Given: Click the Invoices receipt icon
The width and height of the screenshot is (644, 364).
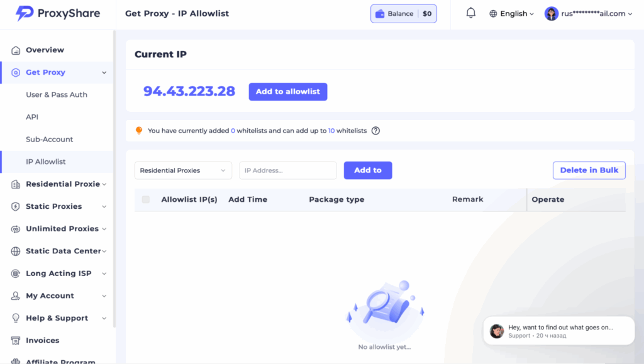Looking at the screenshot, I should [16, 341].
